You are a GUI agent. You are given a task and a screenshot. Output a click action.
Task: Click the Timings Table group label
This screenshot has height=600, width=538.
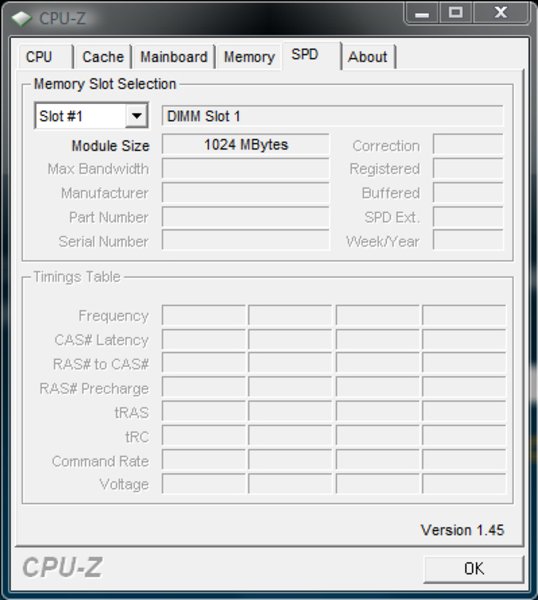tap(77, 276)
